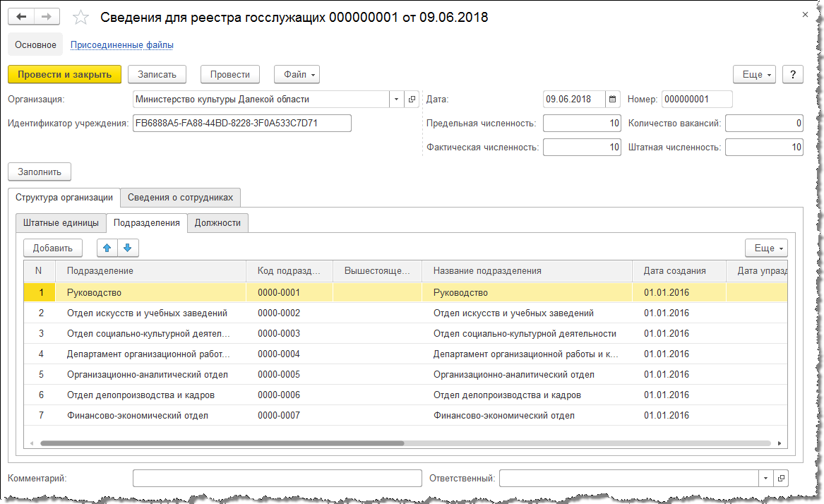This screenshot has width=824, height=504.
Task: Add document to favorites with star icon
Action: [80, 18]
